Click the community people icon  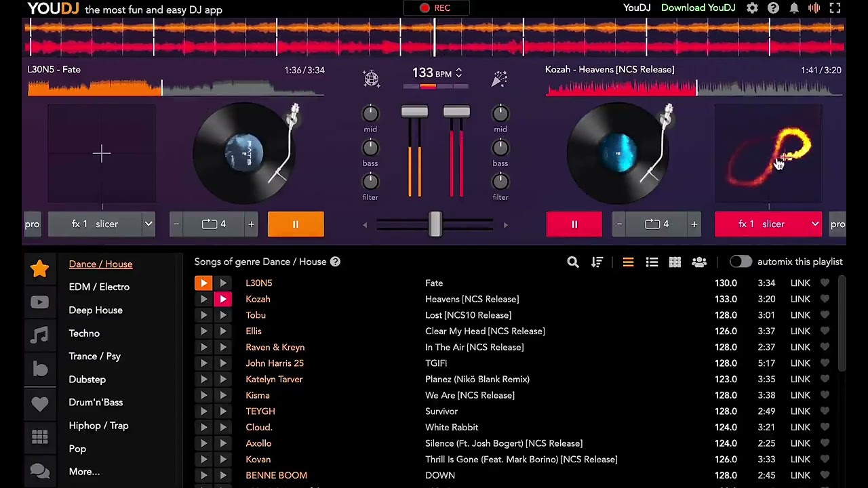pyautogui.click(x=699, y=262)
